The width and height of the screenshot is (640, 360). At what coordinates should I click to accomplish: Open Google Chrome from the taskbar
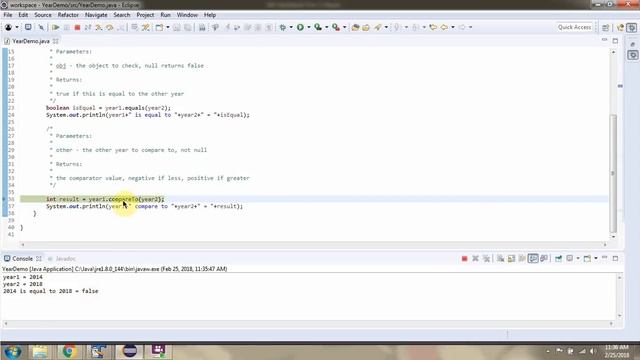69,351
